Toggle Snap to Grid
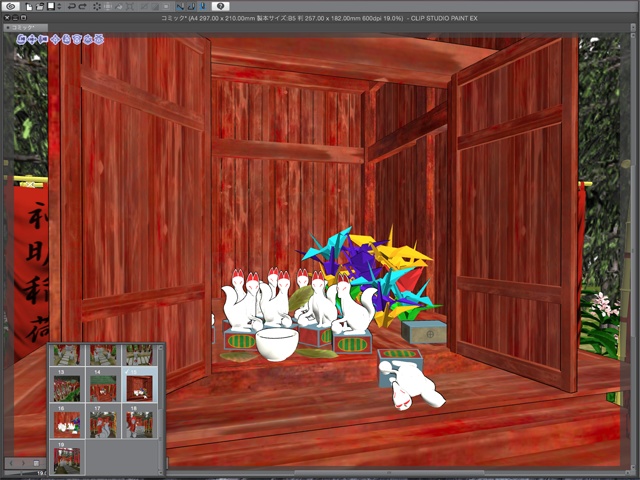This screenshot has width=640, height=480. 203,6
